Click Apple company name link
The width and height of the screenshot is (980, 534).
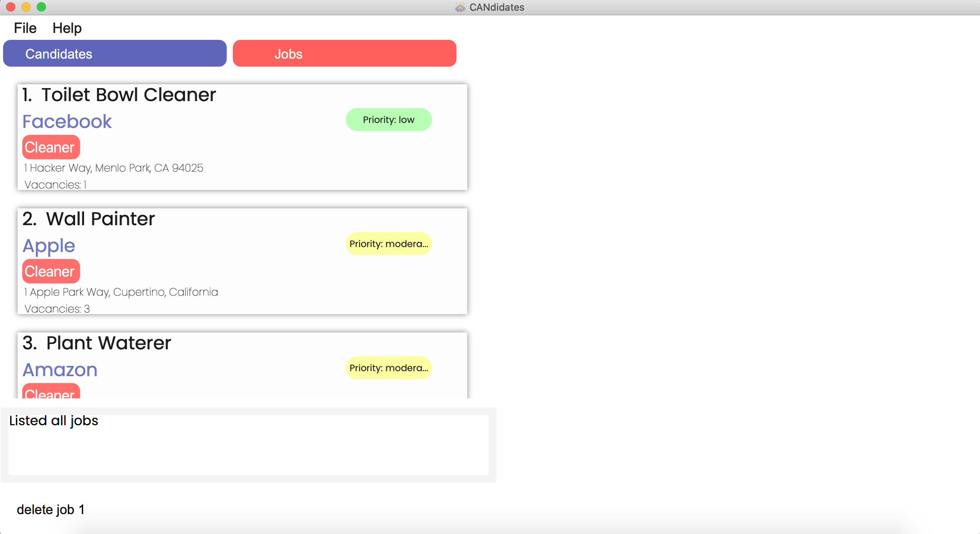pos(49,245)
